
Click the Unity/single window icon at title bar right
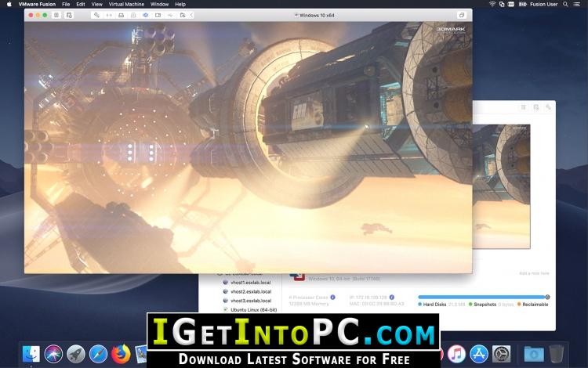[462, 15]
